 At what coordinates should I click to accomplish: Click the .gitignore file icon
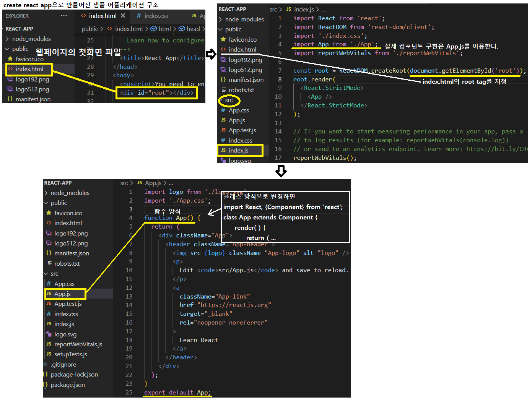(46, 365)
